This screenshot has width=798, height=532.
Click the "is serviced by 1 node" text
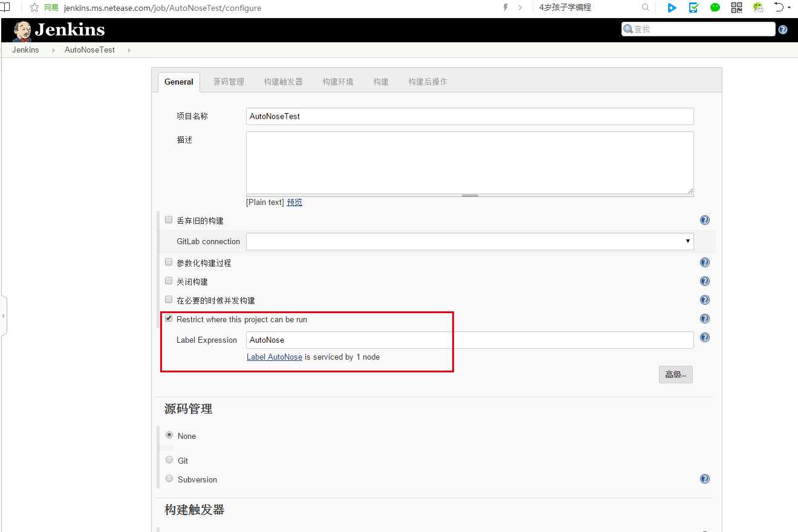pos(342,357)
